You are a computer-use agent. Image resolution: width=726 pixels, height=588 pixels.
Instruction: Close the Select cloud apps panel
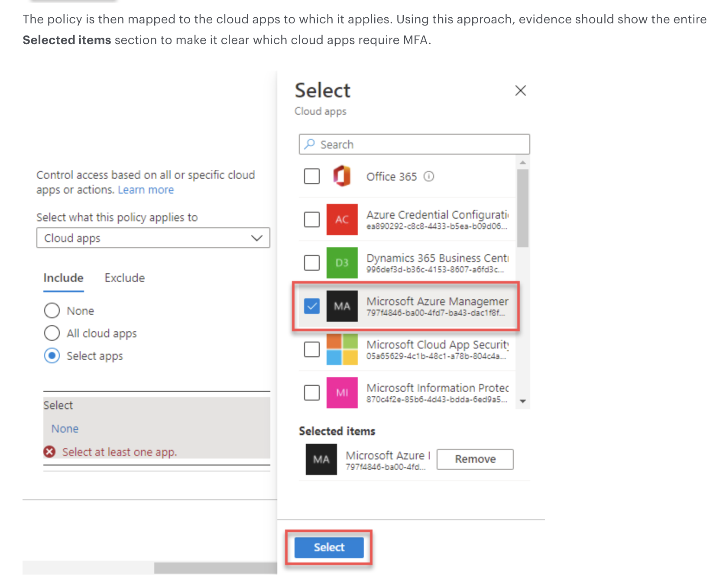tap(520, 90)
